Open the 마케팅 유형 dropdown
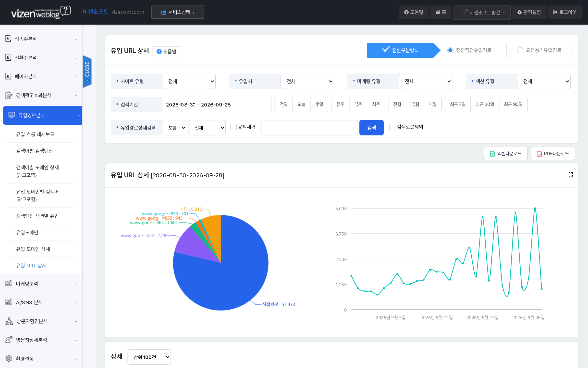This screenshot has width=588, height=368. [x=426, y=81]
